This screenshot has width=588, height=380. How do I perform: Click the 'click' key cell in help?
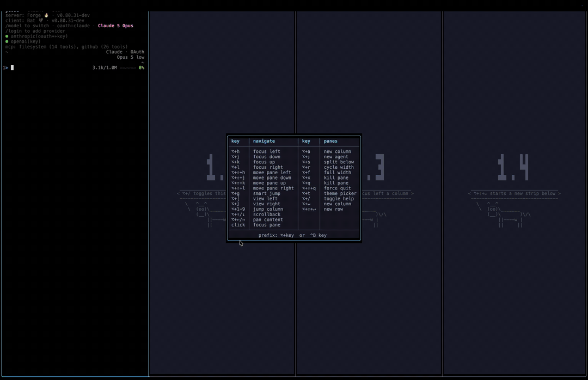click(238, 225)
